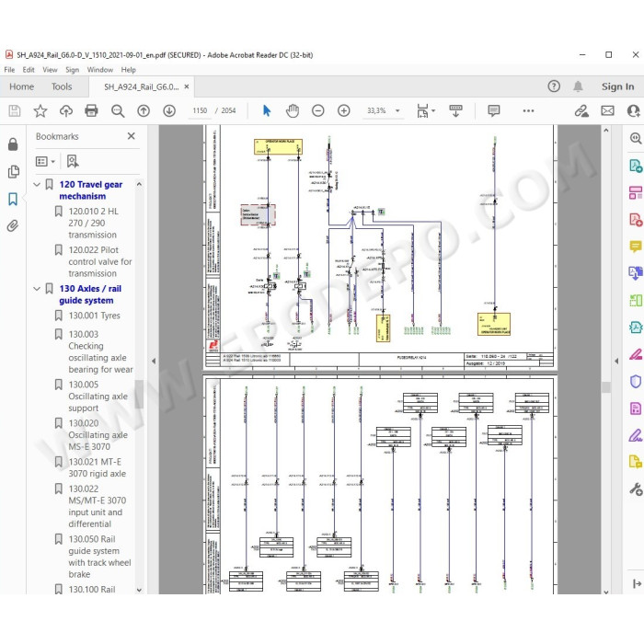Image resolution: width=644 pixels, height=644 pixels.
Task: Open the Edit menu
Action: [29, 70]
